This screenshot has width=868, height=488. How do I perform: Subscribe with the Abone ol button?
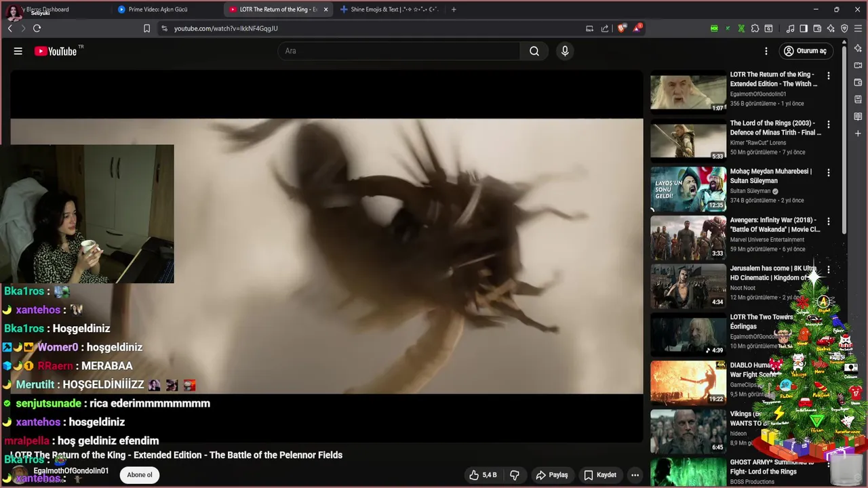coord(140,475)
